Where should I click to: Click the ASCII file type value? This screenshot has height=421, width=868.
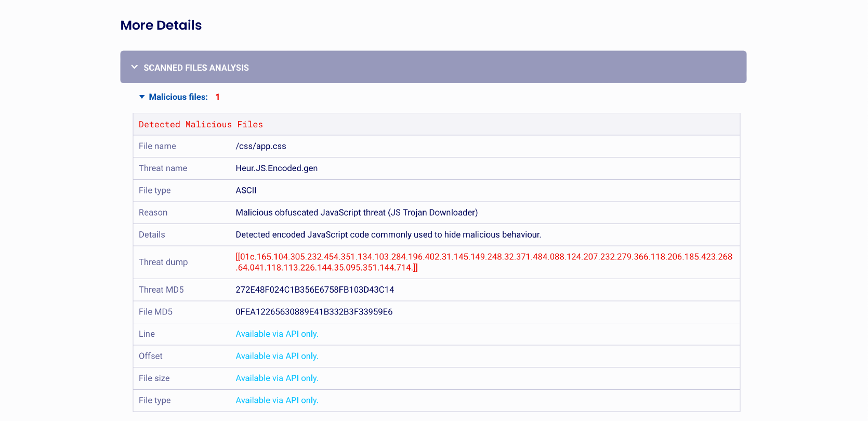[x=246, y=190]
